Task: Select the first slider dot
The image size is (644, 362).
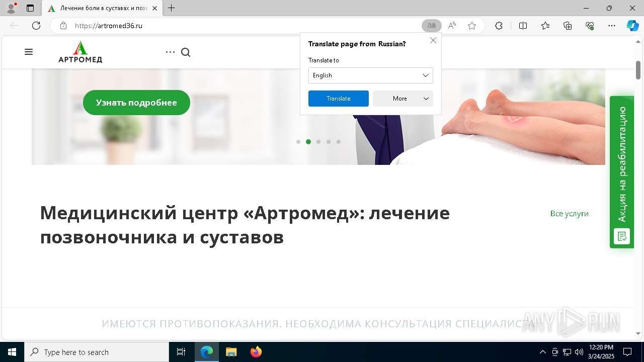Action: pyautogui.click(x=298, y=142)
